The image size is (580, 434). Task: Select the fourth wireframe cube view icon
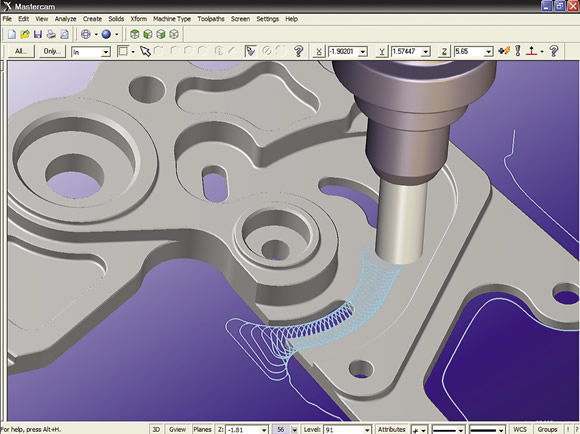(x=174, y=34)
